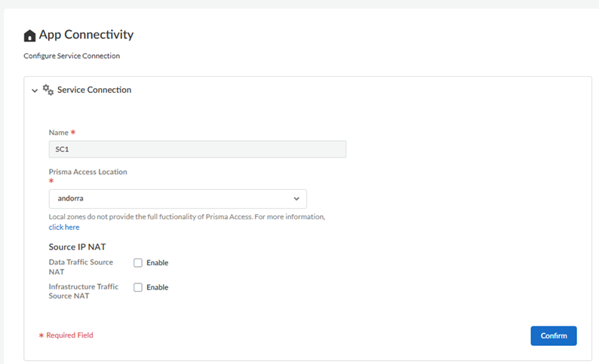Click the red asterisk under Prisma Access Location

[51, 182]
